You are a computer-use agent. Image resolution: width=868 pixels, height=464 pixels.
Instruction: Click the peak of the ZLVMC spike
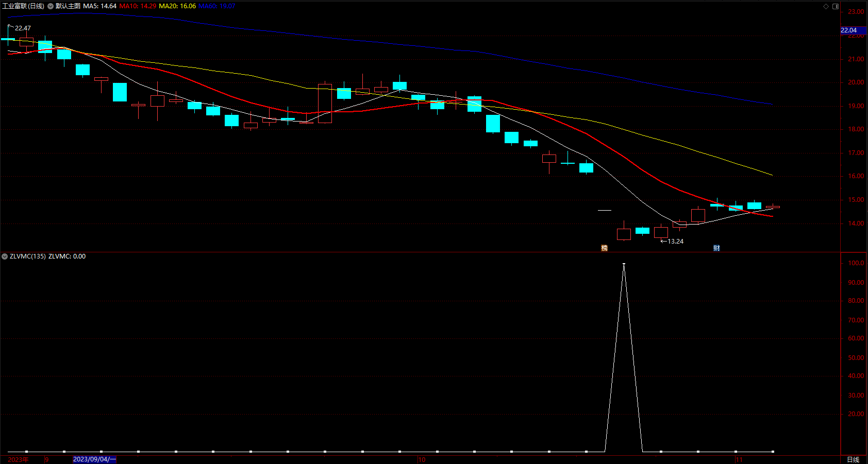point(624,264)
